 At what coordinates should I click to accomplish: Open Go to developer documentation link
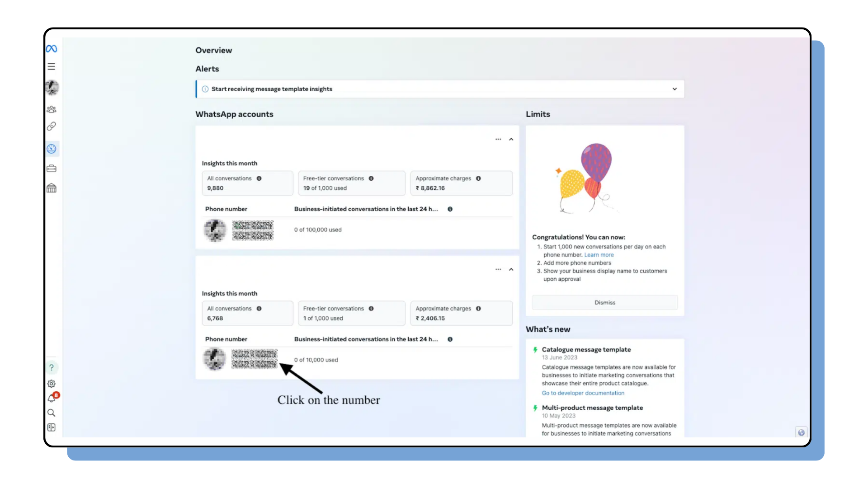tap(583, 393)
